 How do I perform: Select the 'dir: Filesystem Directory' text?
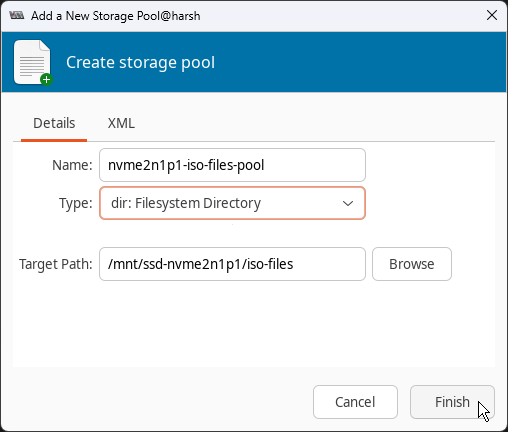(x=186, y=203)
